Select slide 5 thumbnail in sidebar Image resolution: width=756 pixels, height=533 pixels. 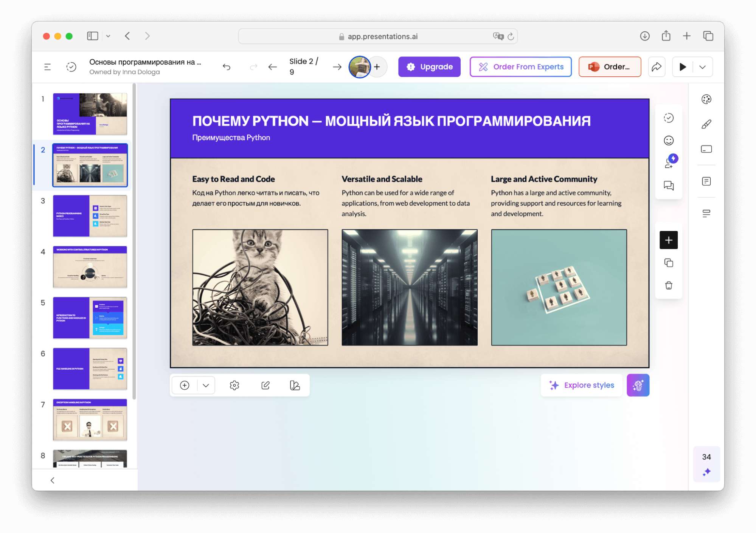coord(90,318)
